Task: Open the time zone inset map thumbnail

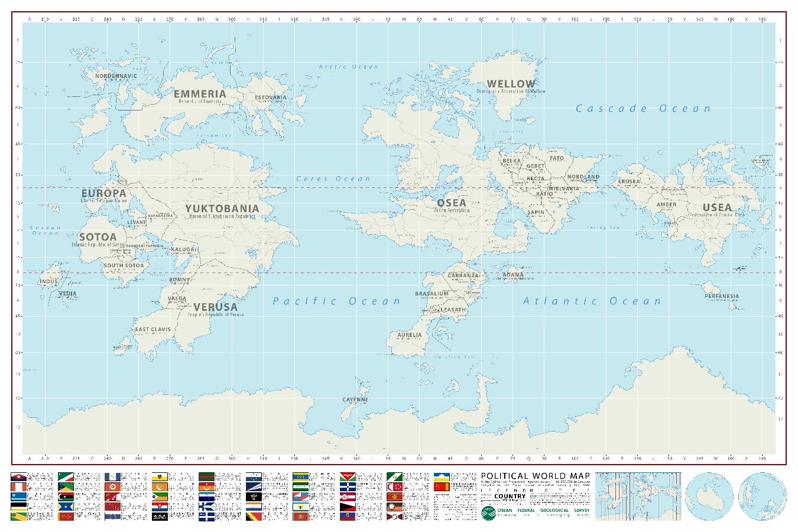Action: (x=638, y=496)
